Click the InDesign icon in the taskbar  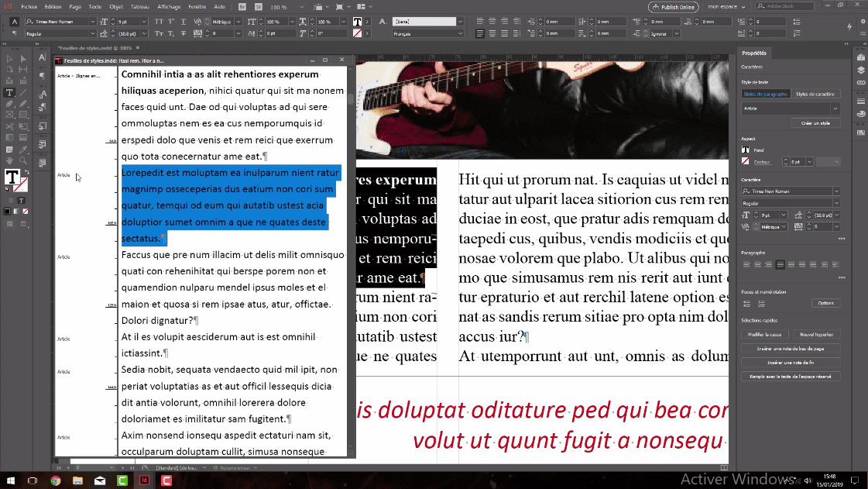[144, 480]
